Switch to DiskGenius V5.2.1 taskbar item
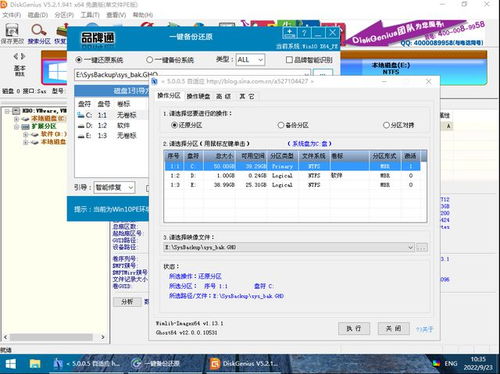 244,364
